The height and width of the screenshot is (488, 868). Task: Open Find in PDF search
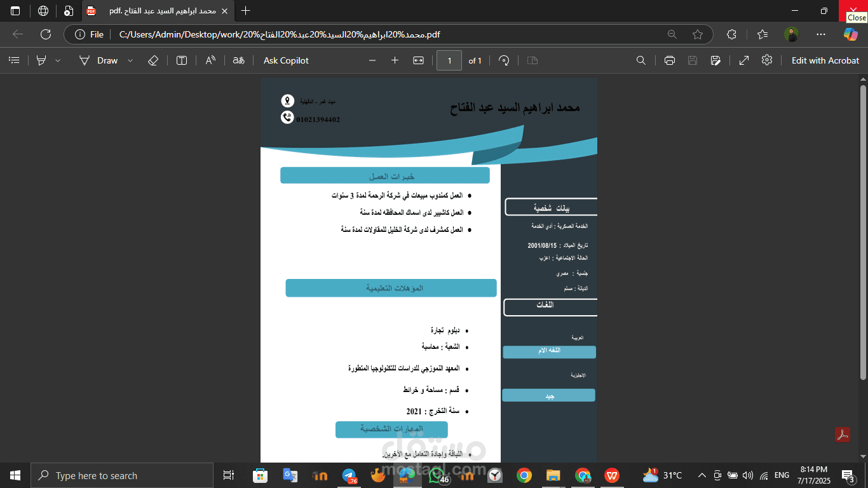[x=641, y=60]
